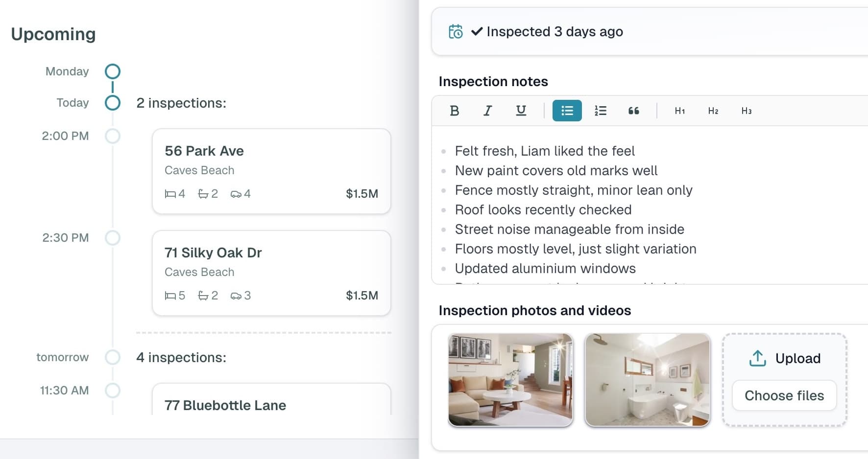The height and width of the screenshot is (459, 868).
Task: Select the 71 Silky Oak Dr card
Action: click(271, 273)
